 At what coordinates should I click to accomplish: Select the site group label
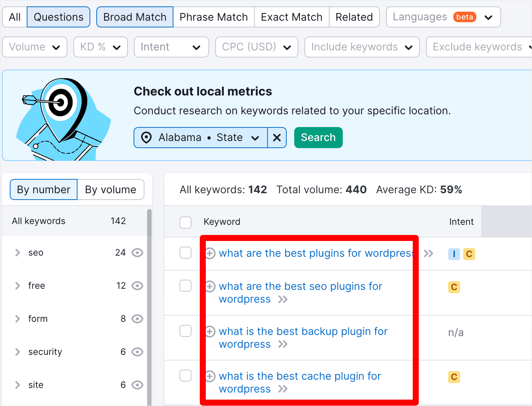tap(36, 385)
